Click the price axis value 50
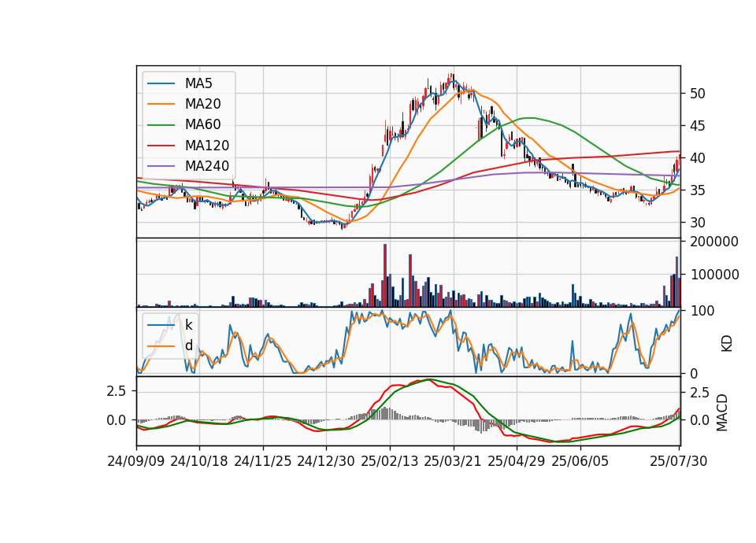Screen dimensions: 756x543 tap(698, 94)
